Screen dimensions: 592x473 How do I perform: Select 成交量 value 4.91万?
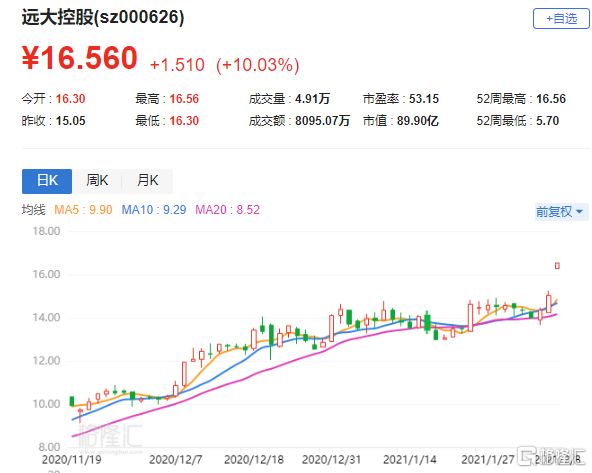(312, 99)
